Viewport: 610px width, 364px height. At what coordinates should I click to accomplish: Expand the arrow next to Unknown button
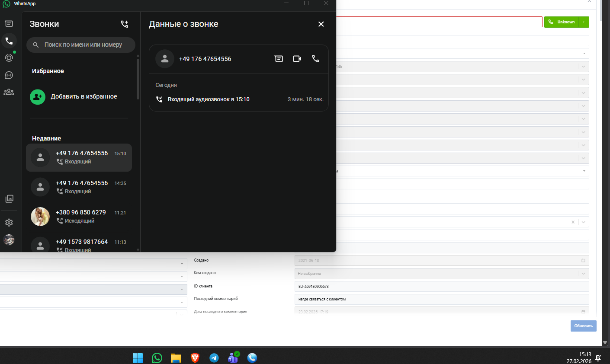[584, 22]
